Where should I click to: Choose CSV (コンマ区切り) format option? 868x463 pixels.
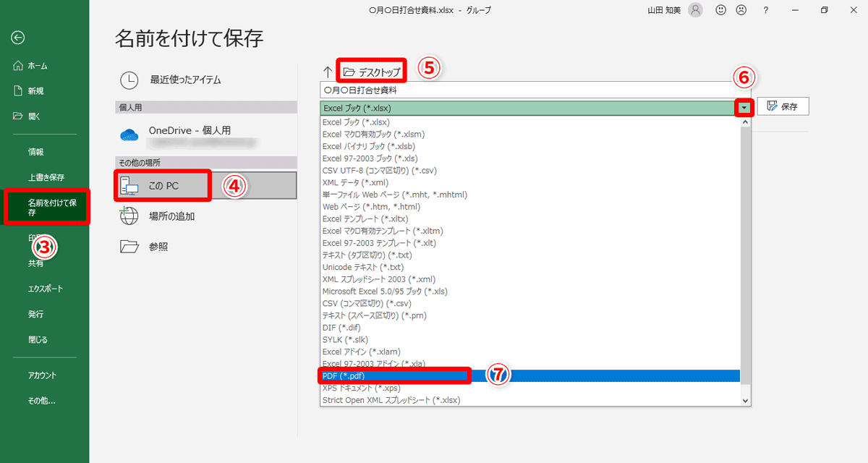369,303
